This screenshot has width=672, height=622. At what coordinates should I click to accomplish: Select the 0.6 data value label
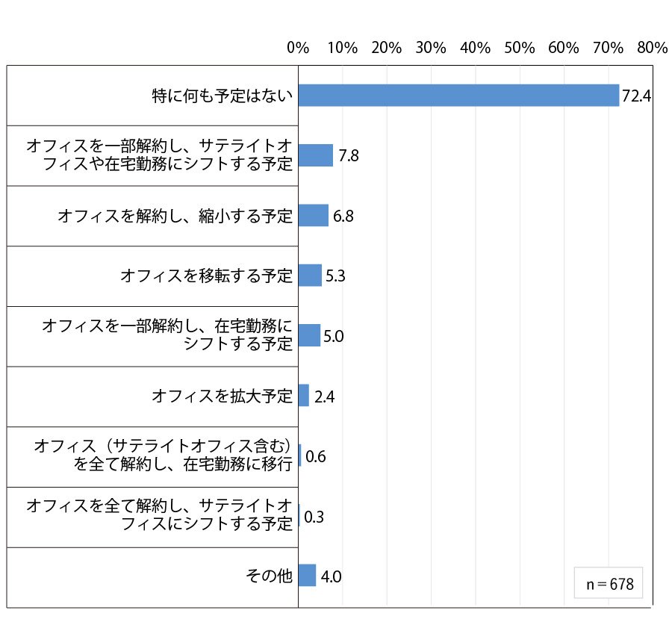click(315, 456)
